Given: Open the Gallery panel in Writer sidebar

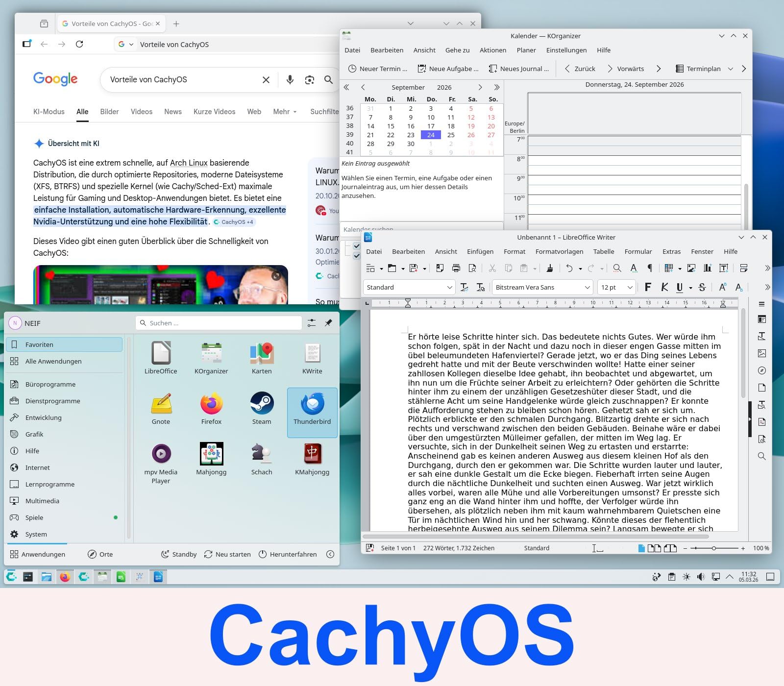Looking at the screenshot, I should [x=761, y=353].
